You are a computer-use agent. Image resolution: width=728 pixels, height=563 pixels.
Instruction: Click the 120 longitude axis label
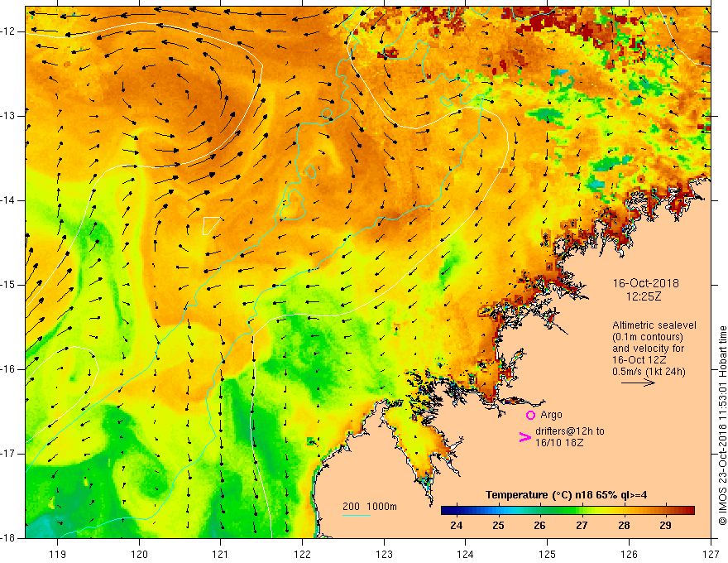click(x=139, y=554)
